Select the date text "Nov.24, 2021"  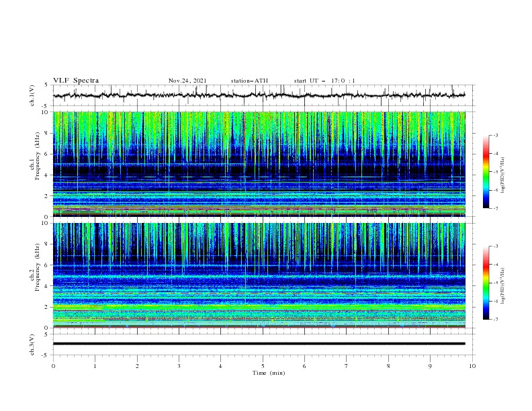(187, 81)
